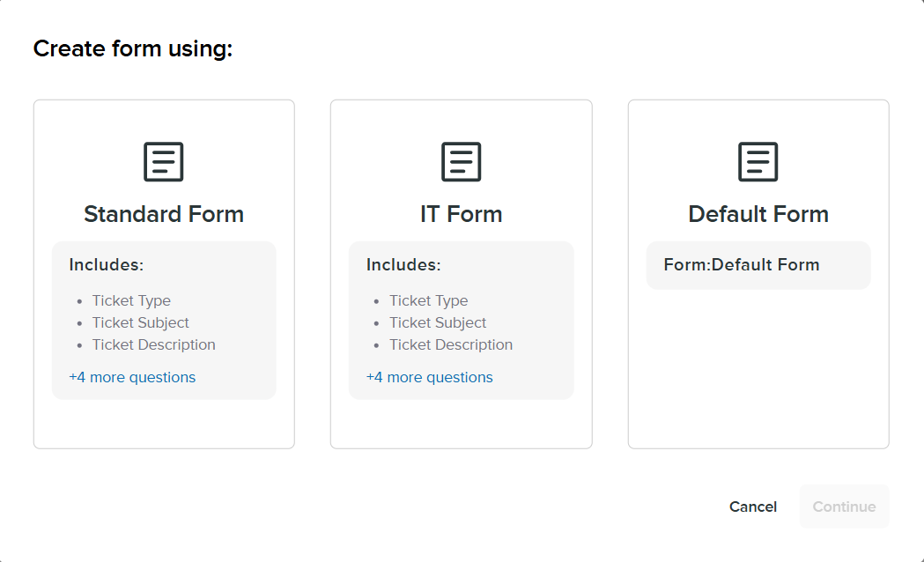Click Ticket Subject in Standard Form list

(141, 322)
